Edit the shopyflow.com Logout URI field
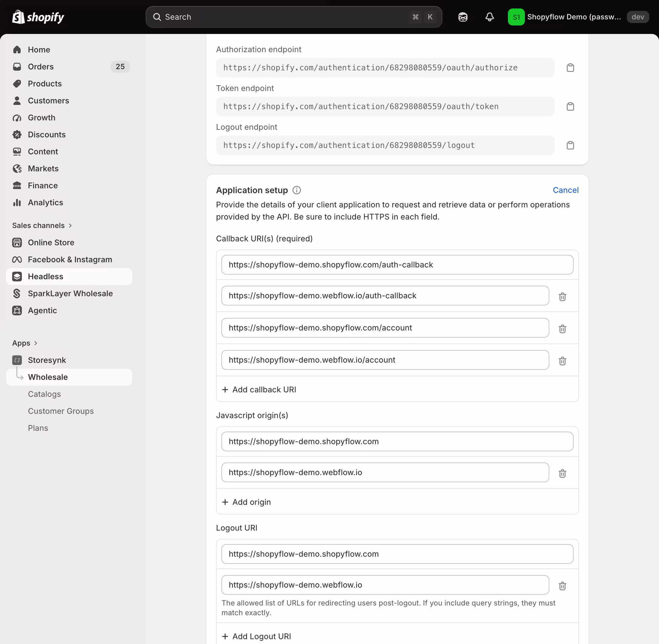 click(x=397, y=554)
